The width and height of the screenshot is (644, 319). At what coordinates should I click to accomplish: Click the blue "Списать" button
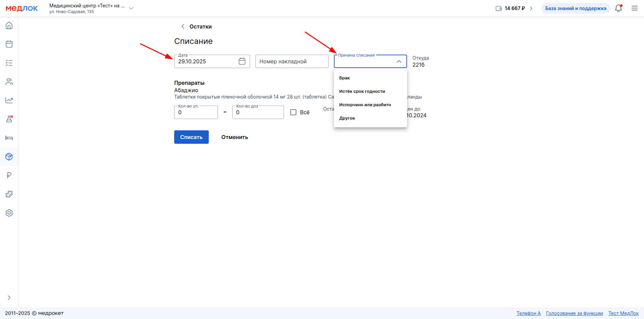pyautogui.click(x=191, y=137)
